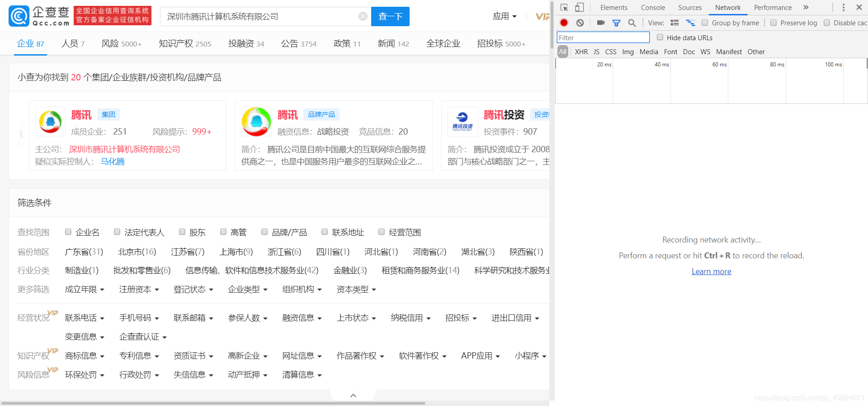Click the previous carousel arrow on the left
Image resolution: width=868 pixels, height=406 pixels.
coord(21,134)
